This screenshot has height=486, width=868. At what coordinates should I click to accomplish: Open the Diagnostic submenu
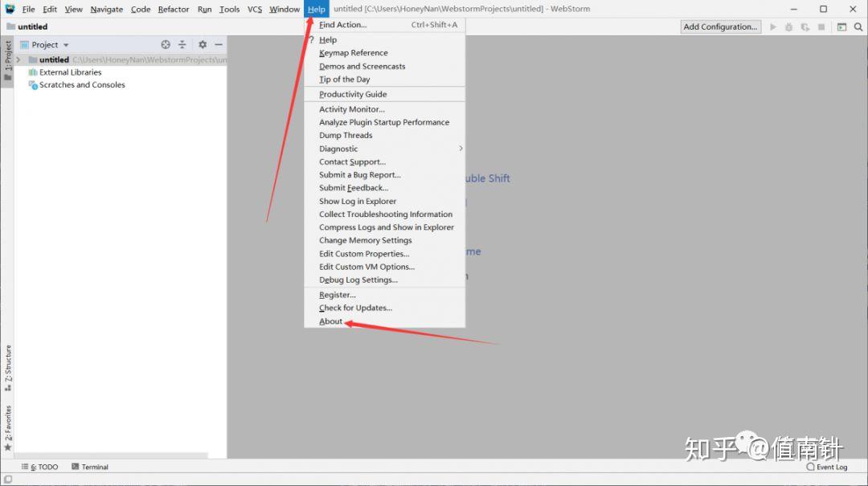click(385, 149)
